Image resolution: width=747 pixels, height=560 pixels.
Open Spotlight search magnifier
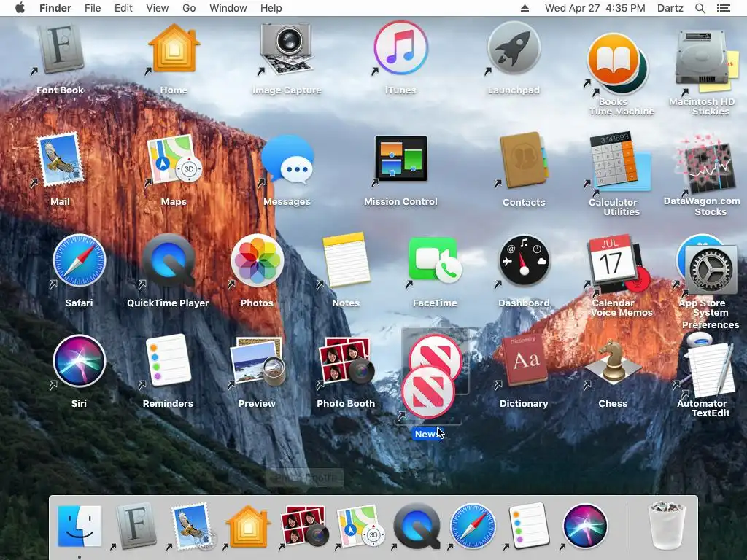pos(700,8)
